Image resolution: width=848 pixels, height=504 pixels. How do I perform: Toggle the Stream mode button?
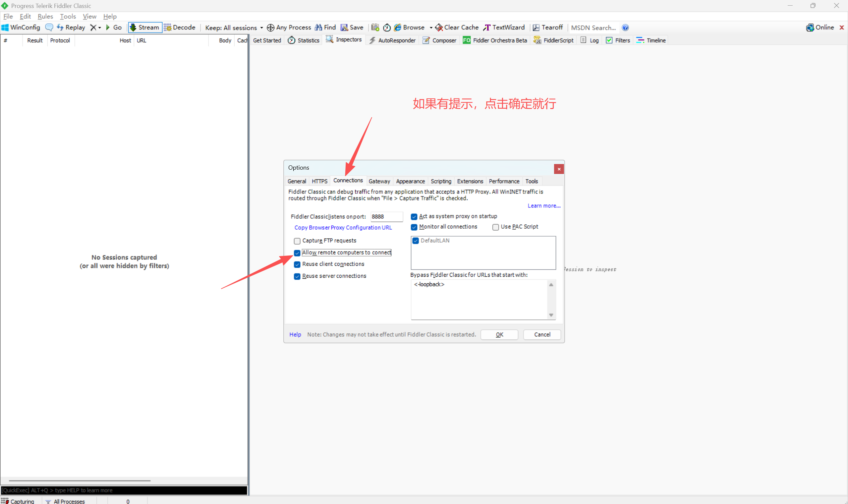[145, 28]
